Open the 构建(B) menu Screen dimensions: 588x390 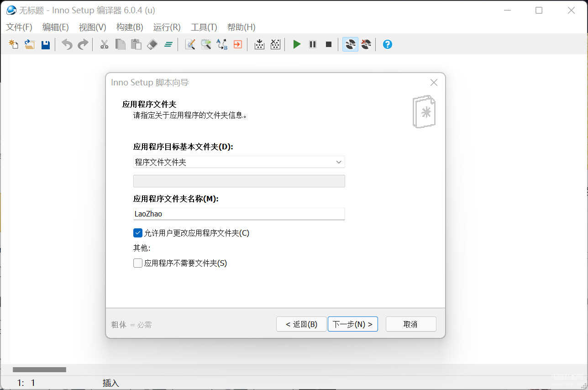[130, 27]
